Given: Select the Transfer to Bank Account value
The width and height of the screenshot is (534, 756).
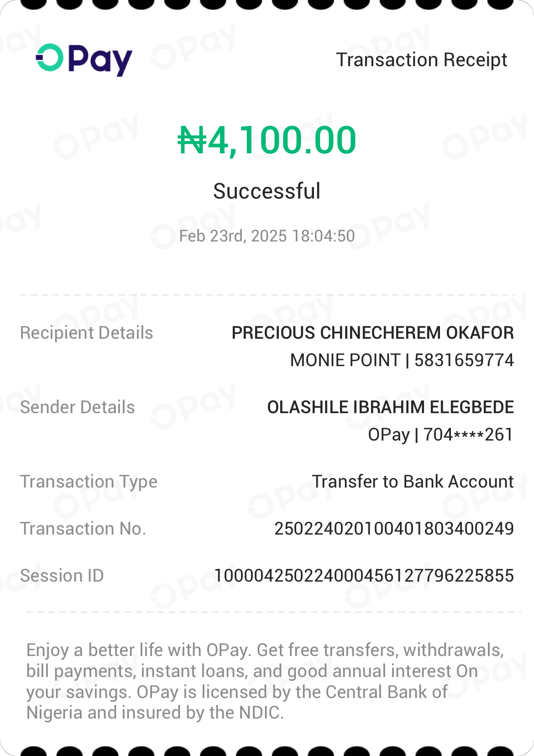Looking at the screenshot, I should click(x=413, y=482).
